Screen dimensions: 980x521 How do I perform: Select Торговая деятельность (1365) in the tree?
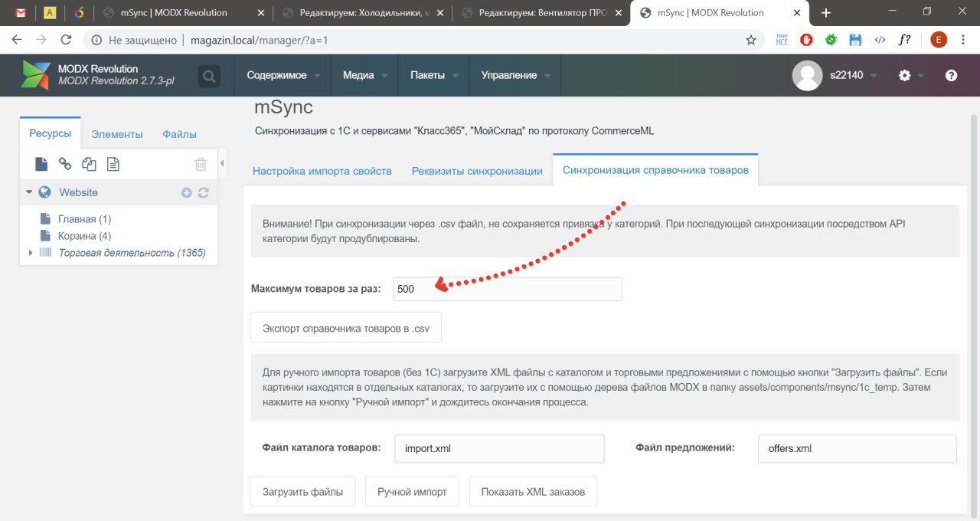tap(132, 252)
